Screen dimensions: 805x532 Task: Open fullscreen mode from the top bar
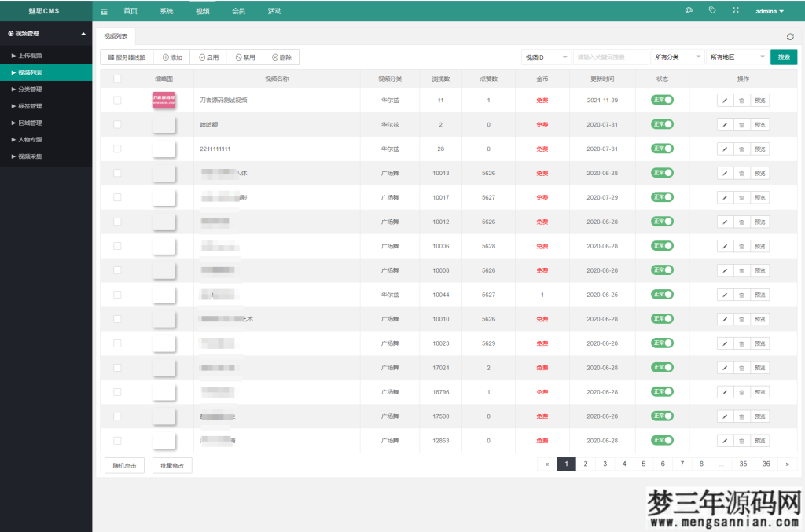click(x=734, y=11)
